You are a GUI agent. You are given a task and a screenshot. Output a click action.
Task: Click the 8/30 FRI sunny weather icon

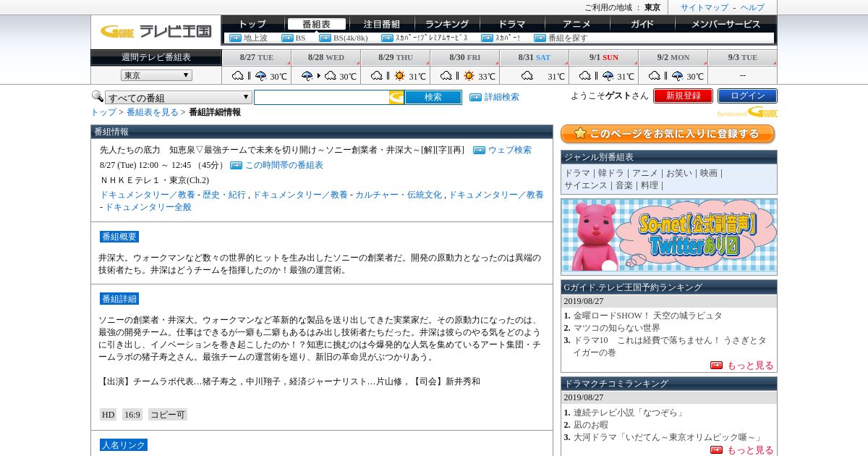point(469,75)
